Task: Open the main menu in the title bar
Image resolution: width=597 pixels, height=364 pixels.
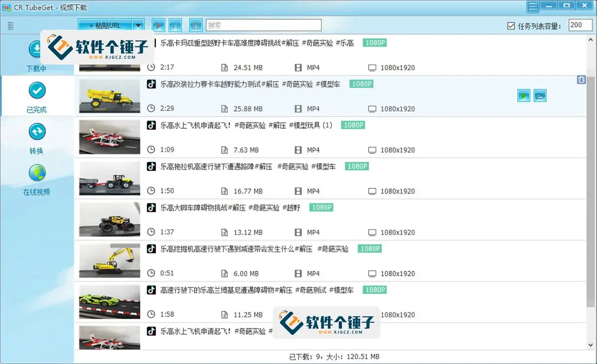Action: [x=533, y=6]
